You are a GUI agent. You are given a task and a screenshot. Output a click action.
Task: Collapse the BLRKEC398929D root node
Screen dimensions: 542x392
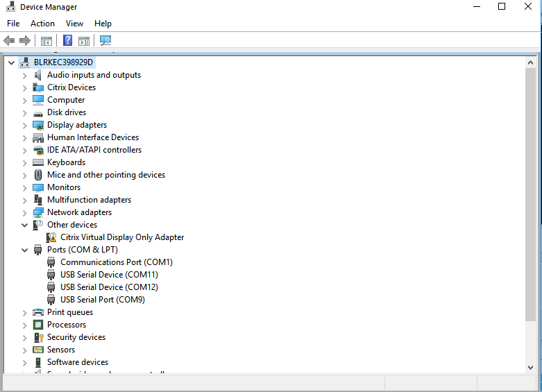click(11, 62)
